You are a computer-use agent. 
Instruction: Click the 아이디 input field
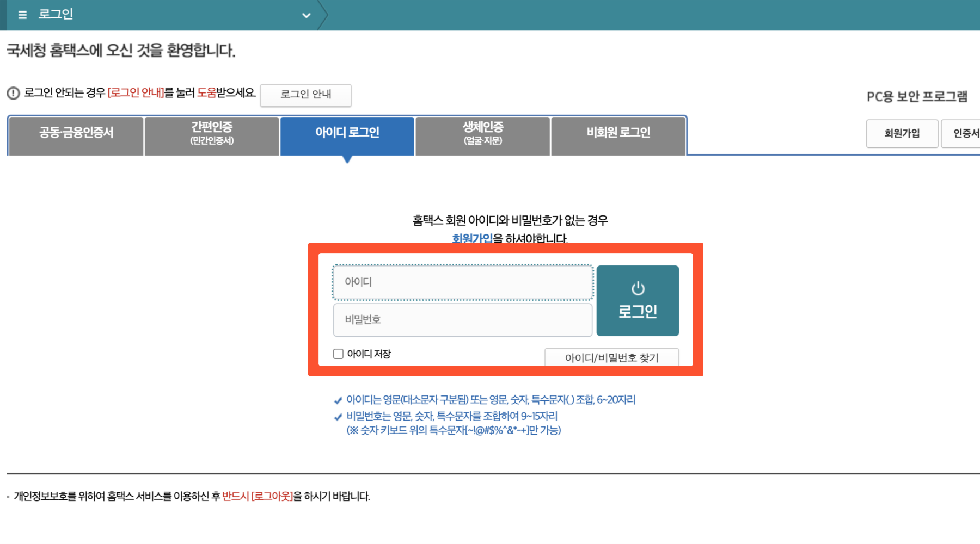(x=462, y=282)
